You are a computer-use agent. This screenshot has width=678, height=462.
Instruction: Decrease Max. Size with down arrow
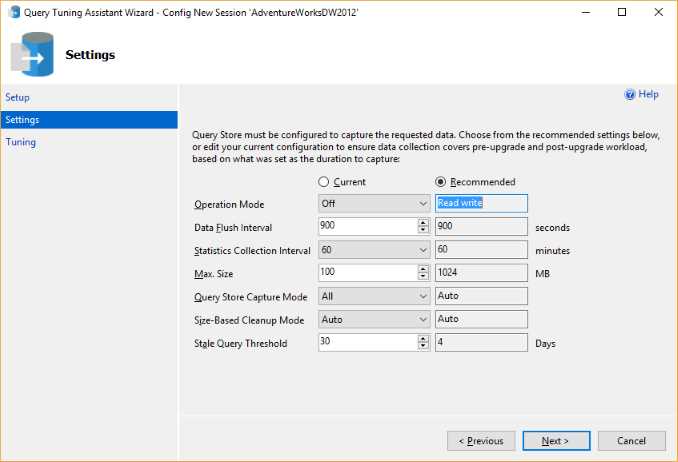click(x=423, y=276)
